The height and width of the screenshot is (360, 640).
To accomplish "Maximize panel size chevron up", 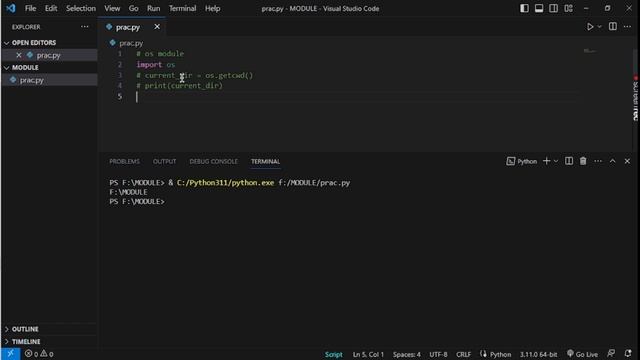I will click(x=613, y=161).
